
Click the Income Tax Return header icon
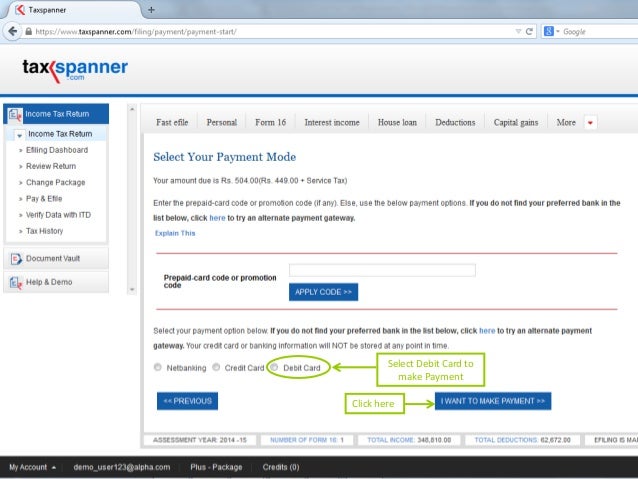coord(15,114)
